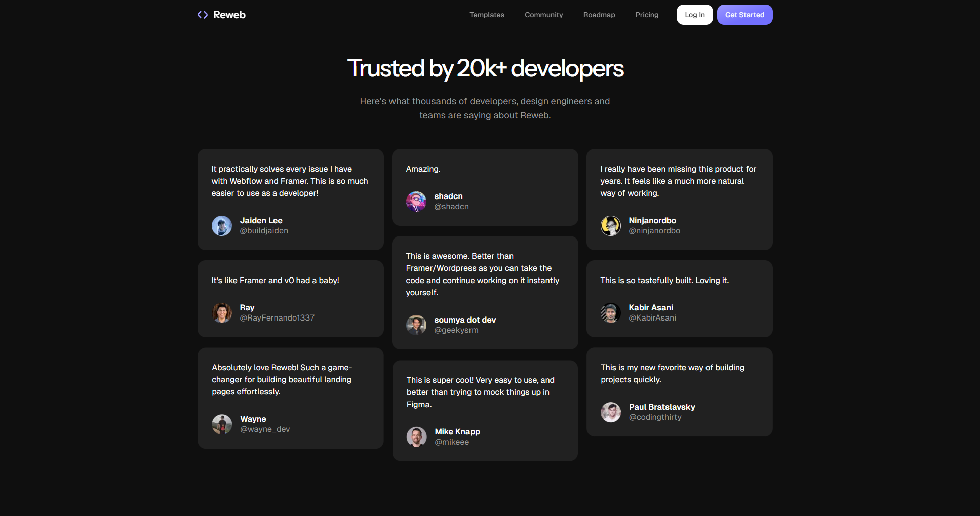
Task: Click Ray's profile avatar
Action: [222, 313]
